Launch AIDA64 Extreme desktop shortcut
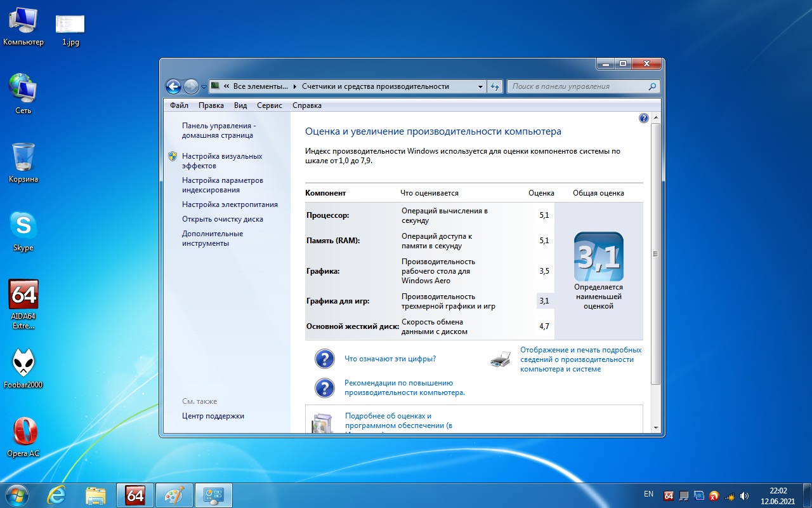The width and height of the screenshot is (812, 508). pyautogui.click(x=23, y=305)
